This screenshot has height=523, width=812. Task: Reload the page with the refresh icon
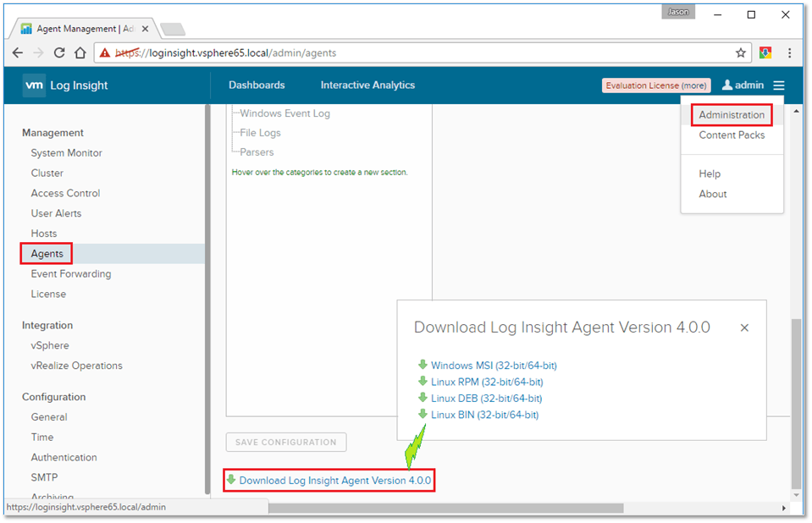tap(59, 52)
